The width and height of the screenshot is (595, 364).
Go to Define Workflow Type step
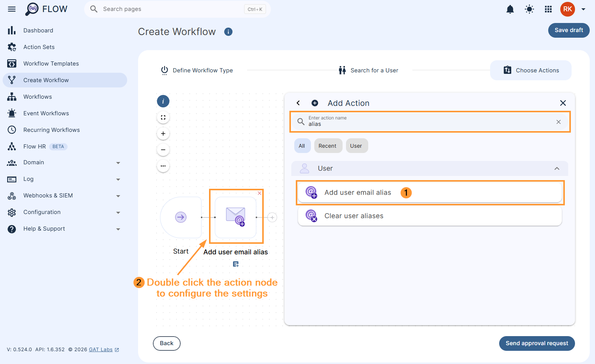pyautogui.click(x=197, y=70)
